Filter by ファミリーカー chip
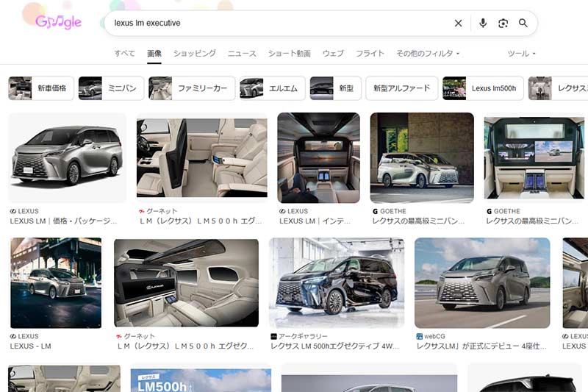 [x=192, y=88]
